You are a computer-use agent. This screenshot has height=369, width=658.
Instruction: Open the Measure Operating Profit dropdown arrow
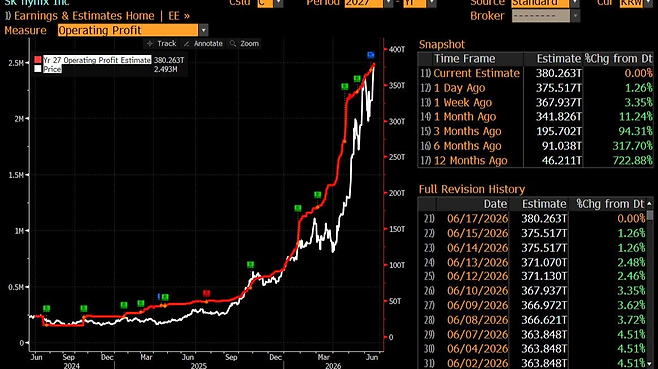click(204, 30)
